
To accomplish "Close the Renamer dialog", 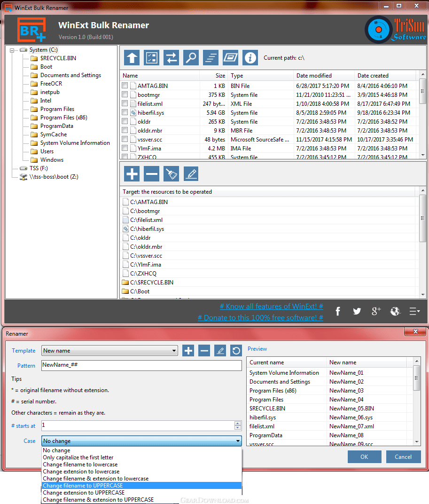I will [x=415, y=331].
